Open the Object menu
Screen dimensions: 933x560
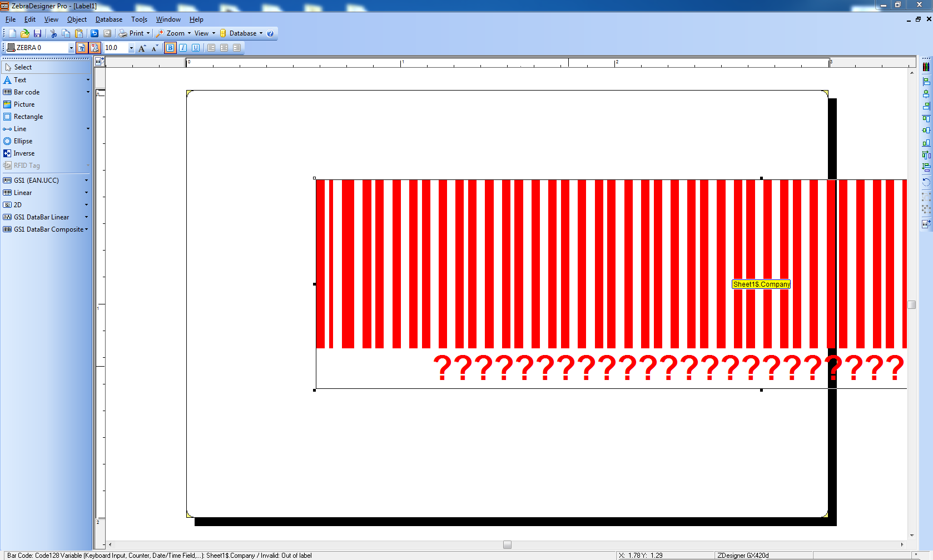pos(77,19)
